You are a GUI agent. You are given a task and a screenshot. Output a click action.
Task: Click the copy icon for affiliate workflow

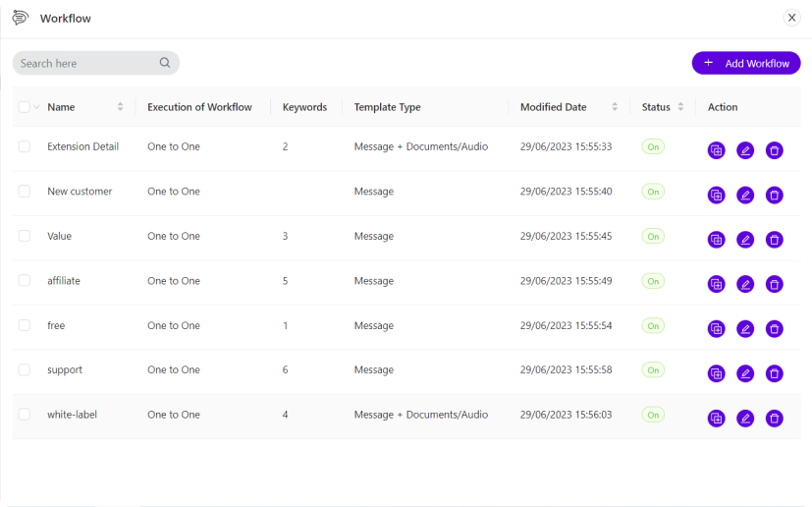(x=716, y=284)
